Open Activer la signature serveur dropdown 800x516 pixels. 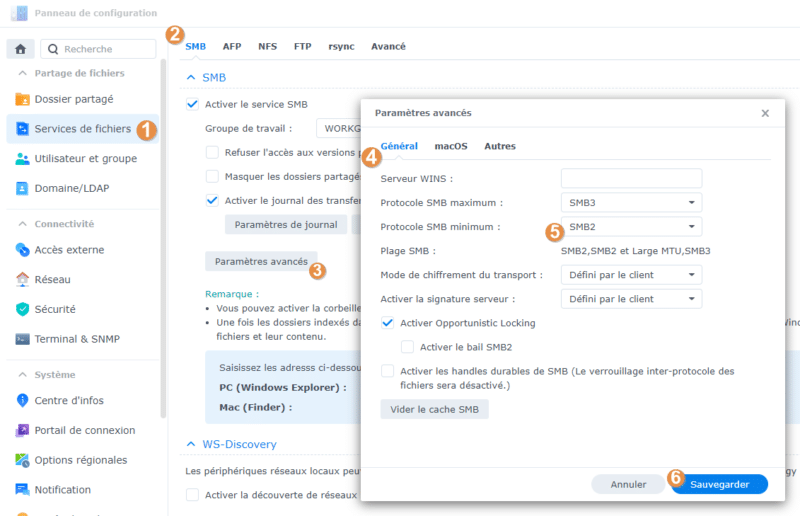(x=631, y=299)
